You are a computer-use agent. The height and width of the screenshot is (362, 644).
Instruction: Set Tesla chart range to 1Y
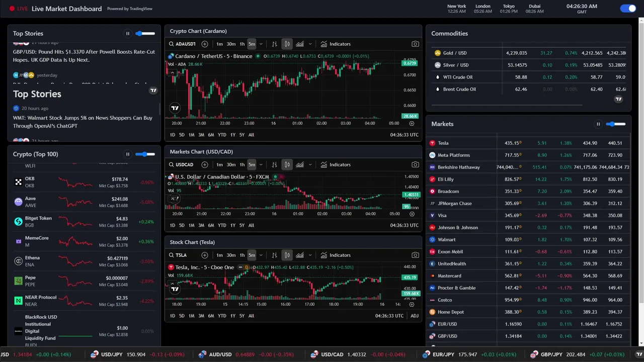232,316
